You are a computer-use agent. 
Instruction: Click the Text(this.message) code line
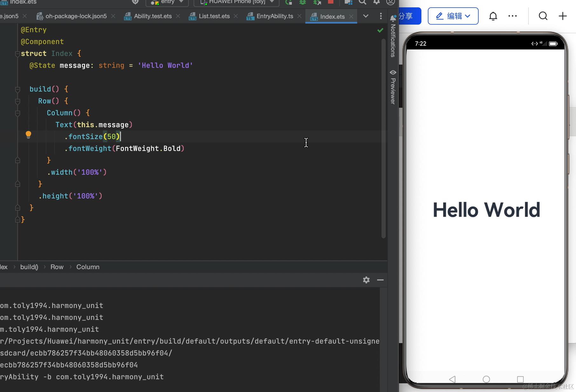(94, 125)
